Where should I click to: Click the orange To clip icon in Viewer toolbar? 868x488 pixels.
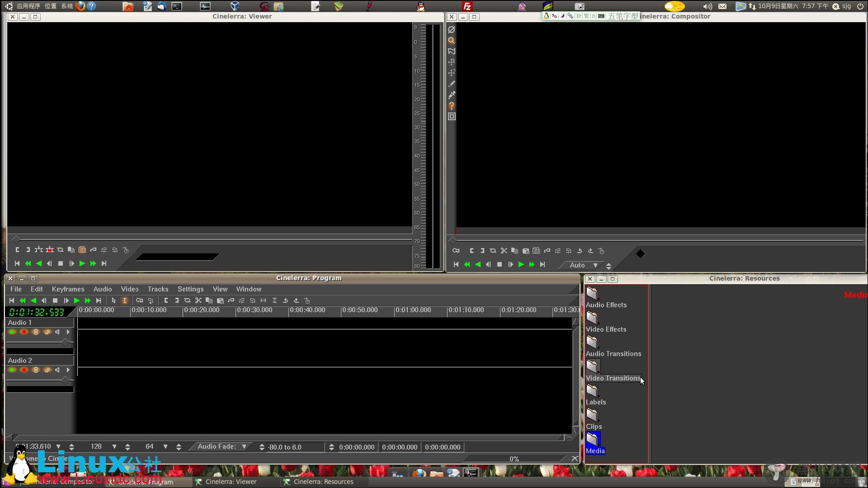coord(82,249)
